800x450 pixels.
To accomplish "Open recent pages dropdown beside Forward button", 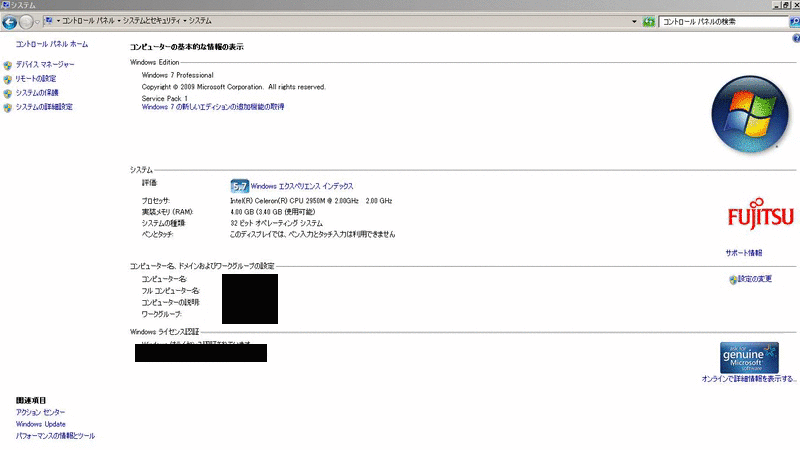I will pyautogui.click(x=37, y=22).
